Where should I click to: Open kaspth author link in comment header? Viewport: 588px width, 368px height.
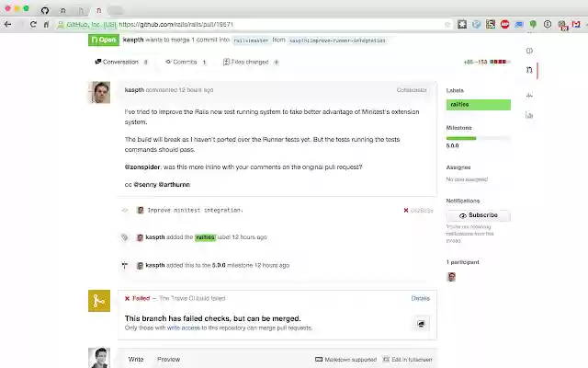(134, 90)
